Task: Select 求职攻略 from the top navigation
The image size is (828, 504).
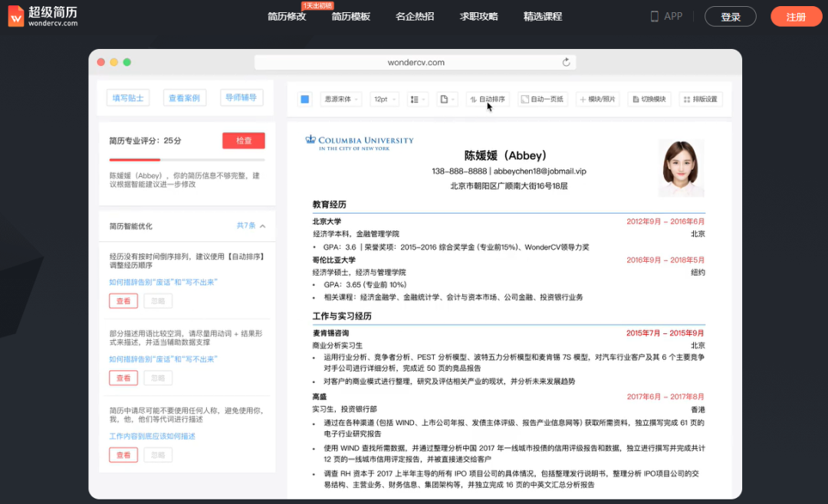Action: point(478,16)
